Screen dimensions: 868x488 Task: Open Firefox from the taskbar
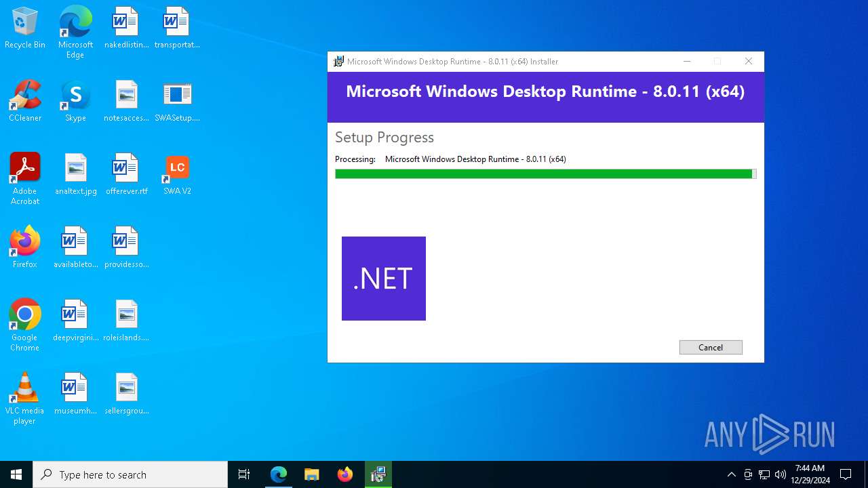(x=345, y=474)
